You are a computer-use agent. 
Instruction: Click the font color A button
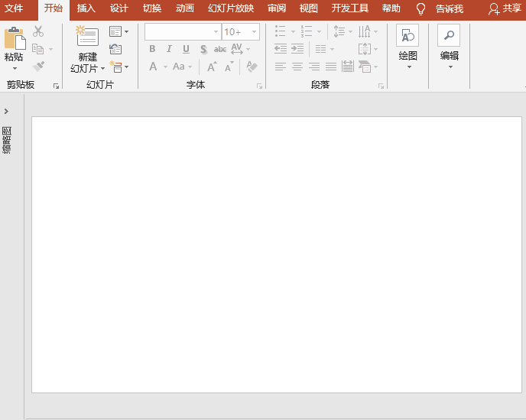pos(153,67)
